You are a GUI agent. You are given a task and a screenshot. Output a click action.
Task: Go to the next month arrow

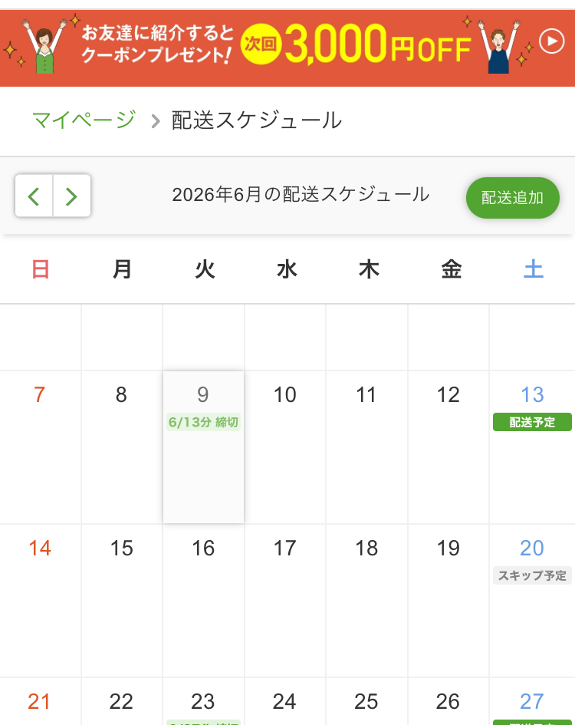[72, 196]
